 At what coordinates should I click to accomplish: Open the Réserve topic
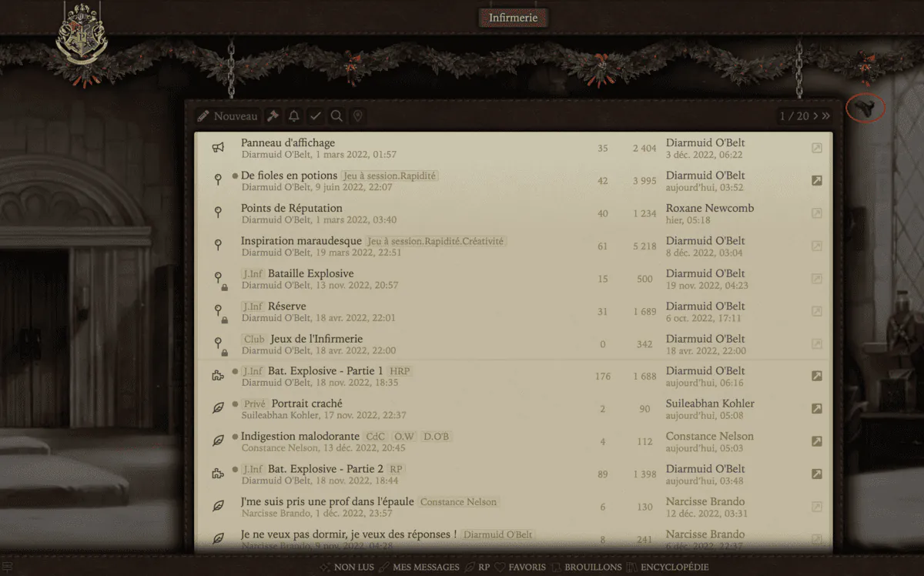pyautogui.click(x=286, y=306)
